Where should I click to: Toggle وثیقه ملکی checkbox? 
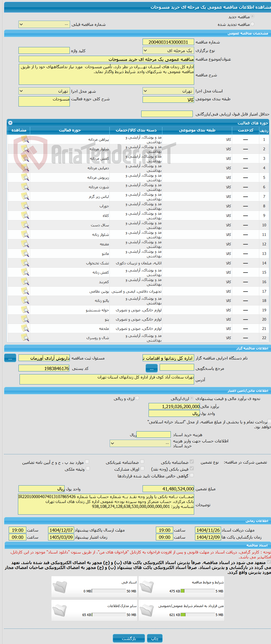pyautogui.click(x=88, y=468)
